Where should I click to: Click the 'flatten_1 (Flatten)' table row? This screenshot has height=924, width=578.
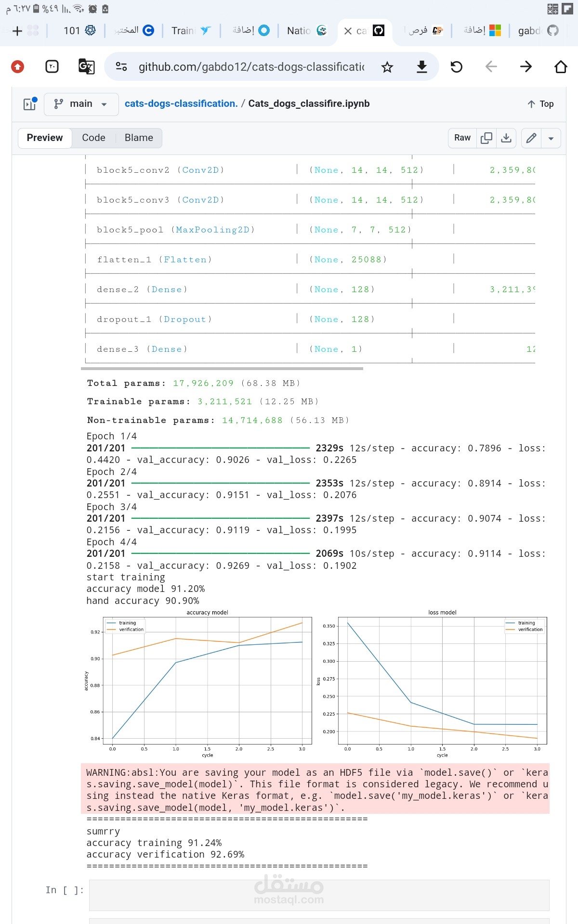310,259
